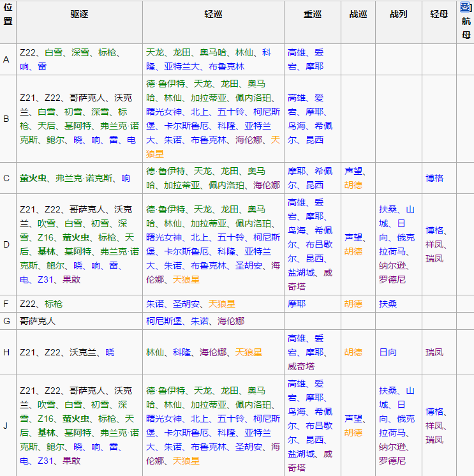474x476 pixels.
Task: Click 鲍尔 in row B destroyers
Action: pos(56,140)
